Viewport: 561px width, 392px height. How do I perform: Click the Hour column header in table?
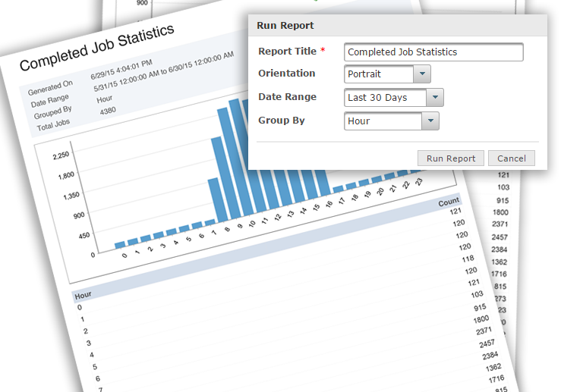click(x=83, y=296)
